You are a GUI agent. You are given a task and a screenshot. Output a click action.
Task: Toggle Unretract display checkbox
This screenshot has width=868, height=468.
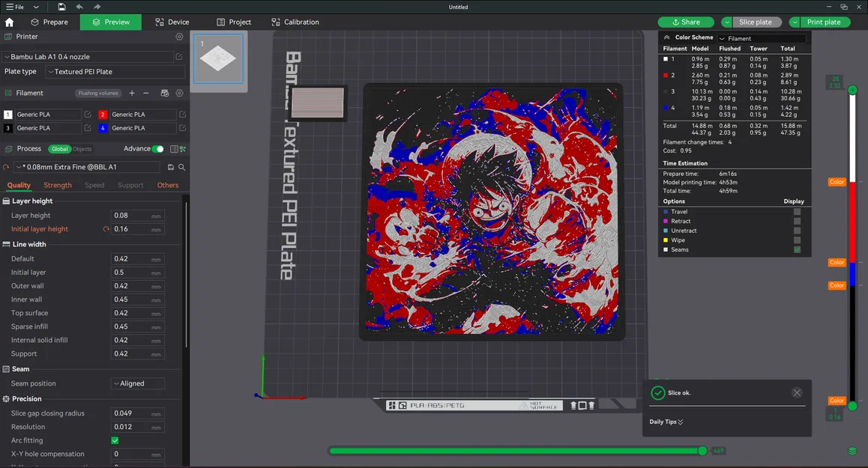[797, 230]
